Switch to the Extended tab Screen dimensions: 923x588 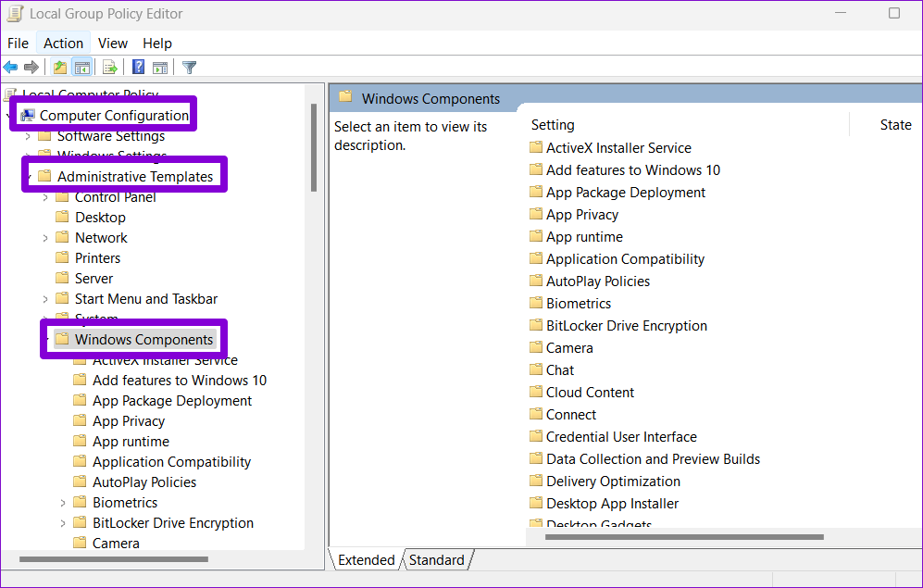(x=366, y=559)
